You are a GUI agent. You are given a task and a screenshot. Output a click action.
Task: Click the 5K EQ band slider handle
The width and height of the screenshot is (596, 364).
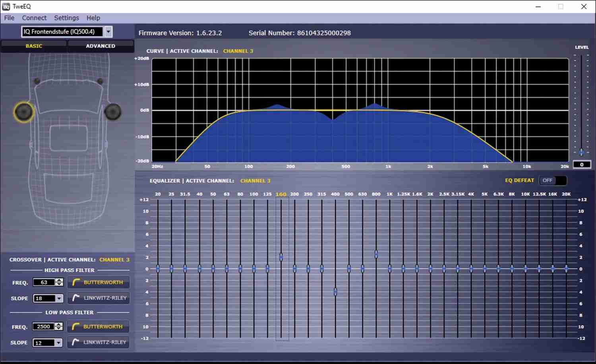484,269
